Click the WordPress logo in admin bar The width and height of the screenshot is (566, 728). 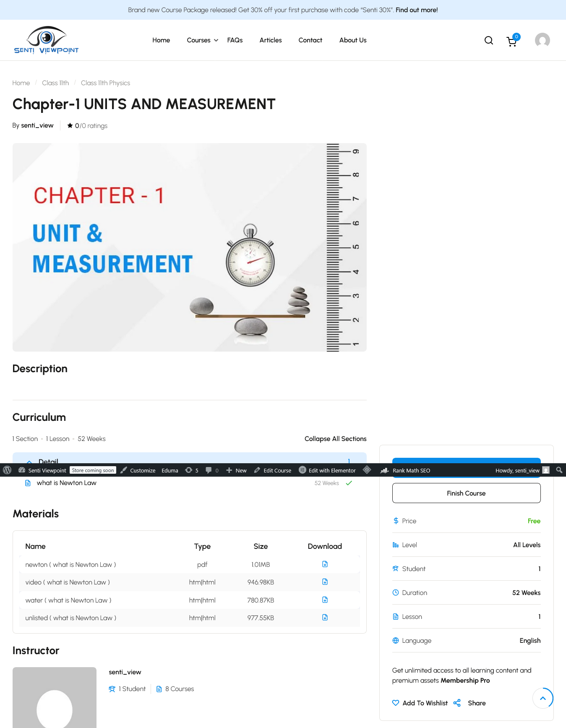click(x=7, y=470)
